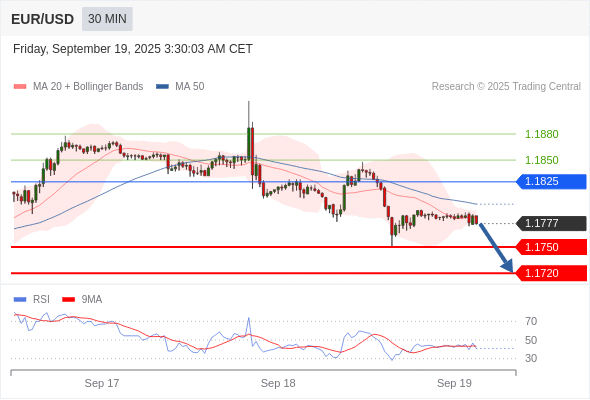Click the RSI 70 overbought level label
590x400 pixels.
[531, 321]
